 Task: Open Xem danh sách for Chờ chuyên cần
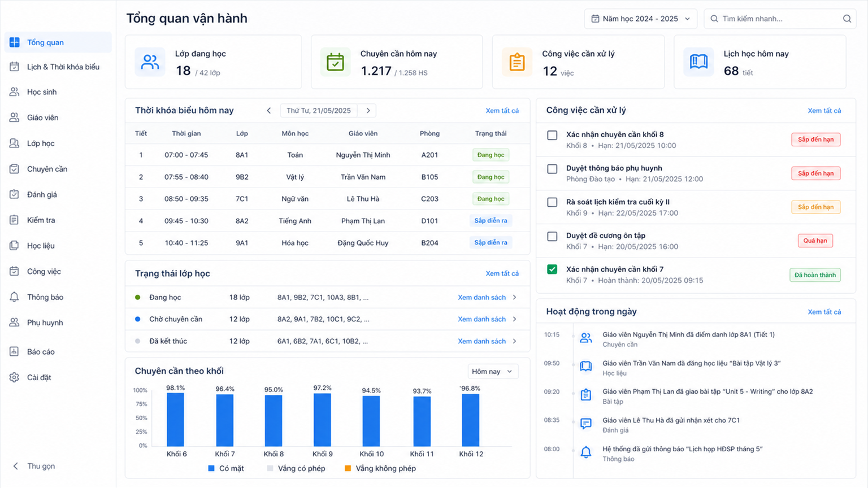coord(481,319)
